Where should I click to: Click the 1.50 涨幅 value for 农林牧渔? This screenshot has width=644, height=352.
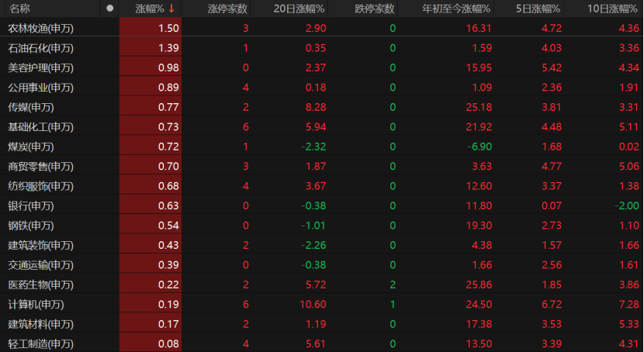tap(168, 29)
